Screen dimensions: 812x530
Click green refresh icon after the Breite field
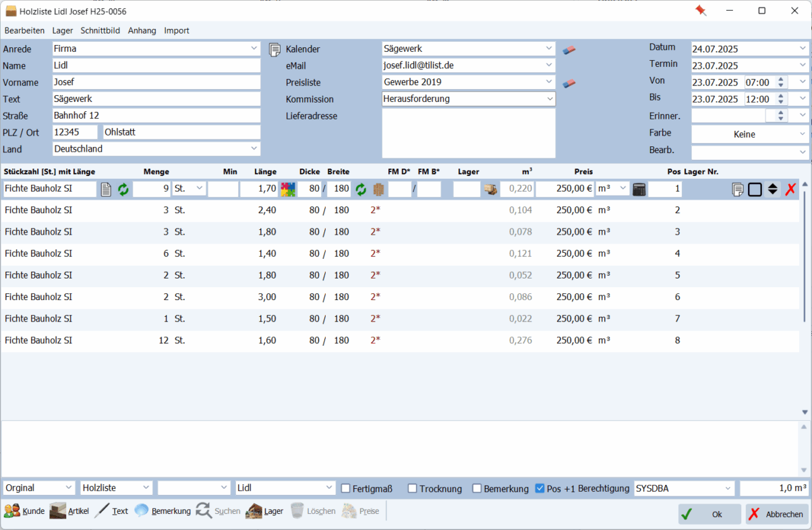coord(361,189)
